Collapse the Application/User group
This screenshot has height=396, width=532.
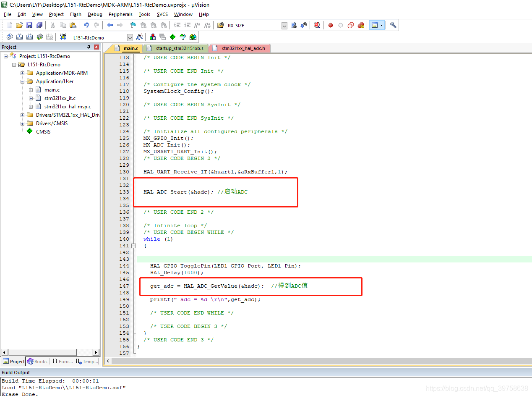tap(22, 81)
